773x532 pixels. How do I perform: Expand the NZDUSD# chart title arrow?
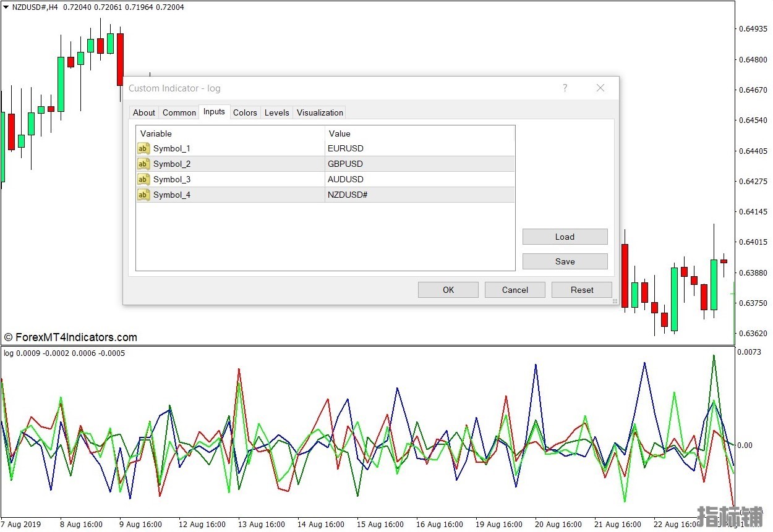(x=6, y=7)
